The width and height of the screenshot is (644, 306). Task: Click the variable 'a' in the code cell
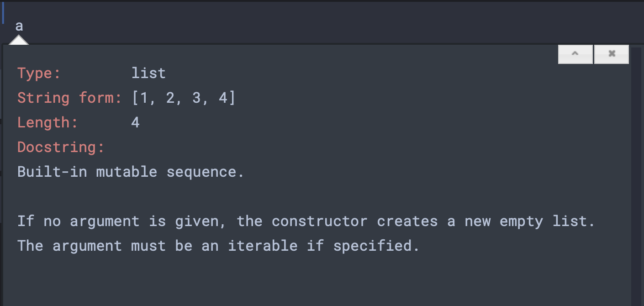point(19,26)
